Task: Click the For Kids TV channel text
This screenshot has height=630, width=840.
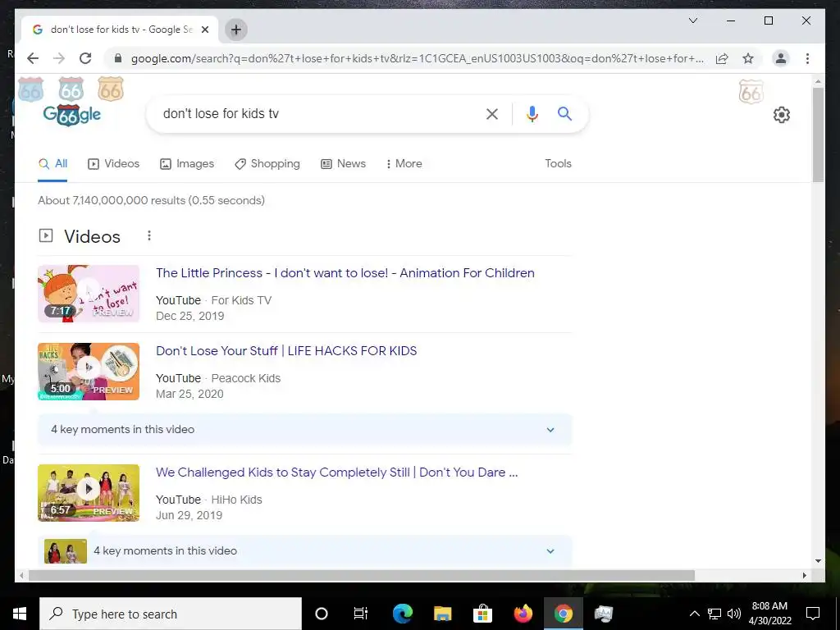Action: click(241, 300)
